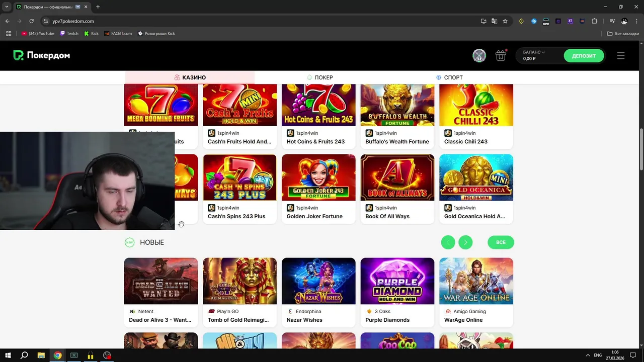644x362 pixels.
Task: Click the Netent provider label
Action: [x=146, y=311]
